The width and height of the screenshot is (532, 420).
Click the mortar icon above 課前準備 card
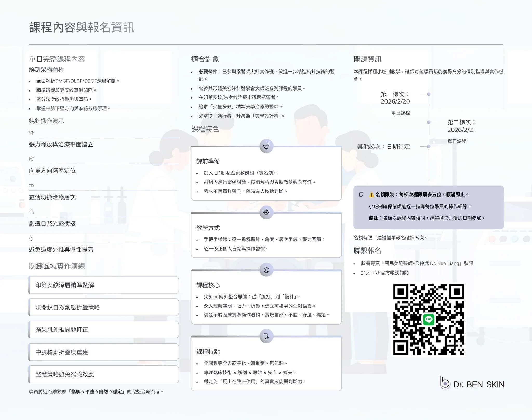point(266,146)
